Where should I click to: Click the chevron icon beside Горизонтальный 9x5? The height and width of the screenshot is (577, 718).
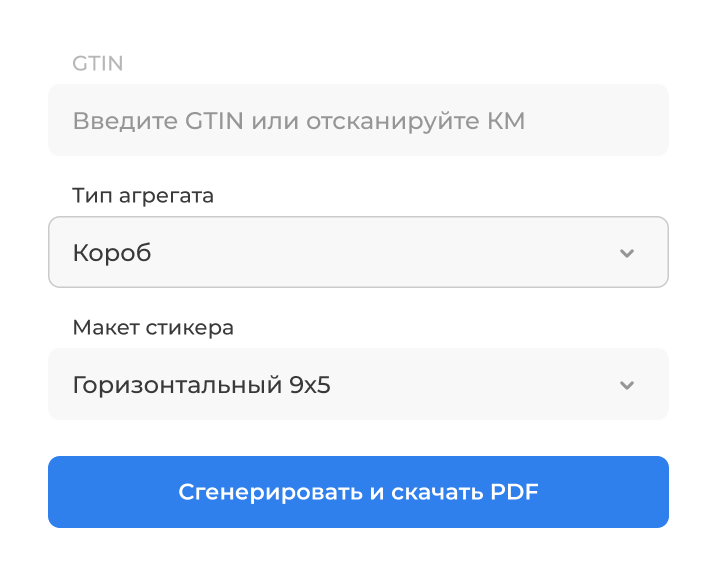point(626,385)
